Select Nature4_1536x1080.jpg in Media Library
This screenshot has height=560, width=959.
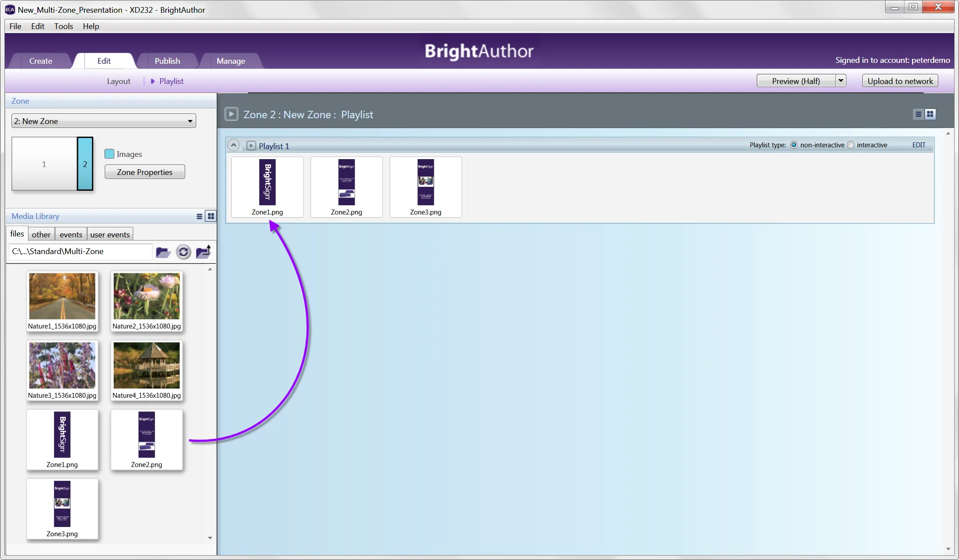point(146,371)
